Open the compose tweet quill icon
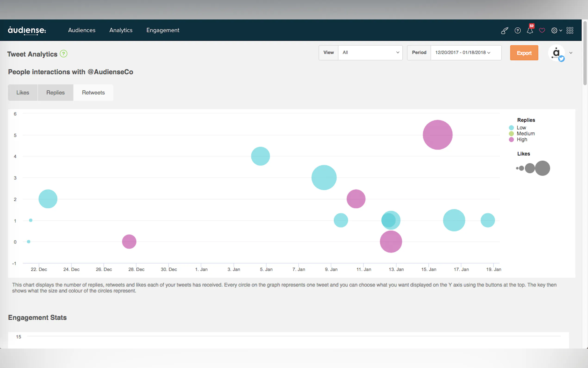Image resolution: width=588 pixels, height=368 pixels. tap(504, 30)
